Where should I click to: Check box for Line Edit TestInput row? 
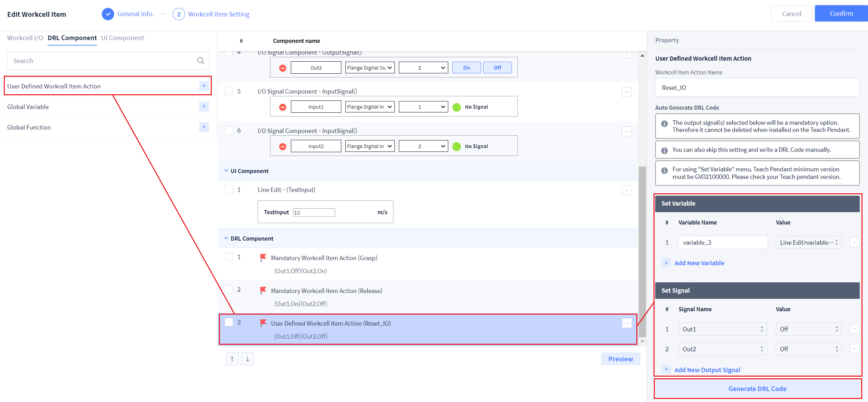coord(229,190)
